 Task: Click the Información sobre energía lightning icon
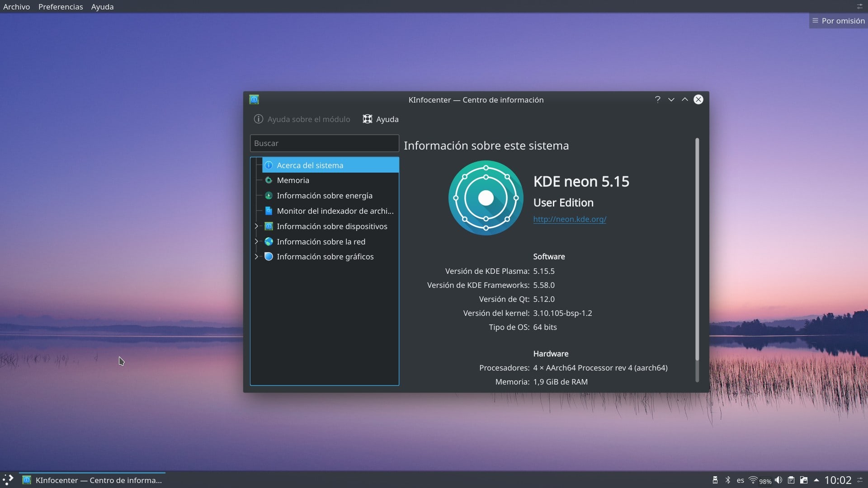[x=269, y=195]
